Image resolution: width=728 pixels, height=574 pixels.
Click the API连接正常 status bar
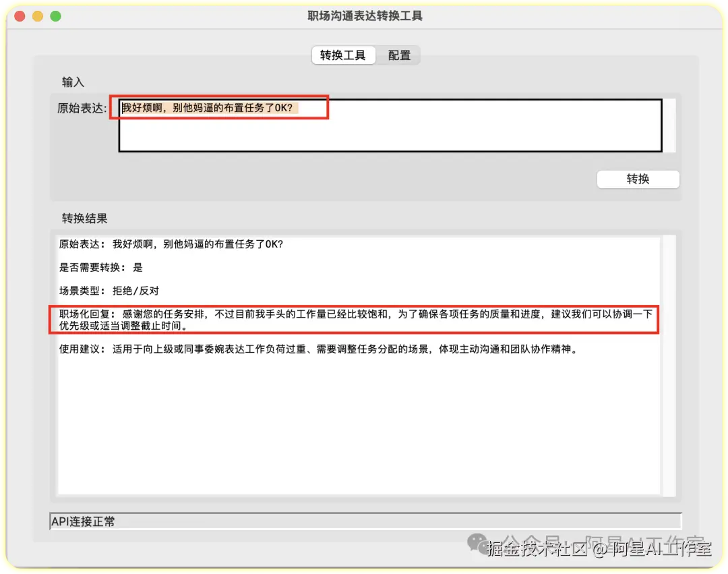365,521
